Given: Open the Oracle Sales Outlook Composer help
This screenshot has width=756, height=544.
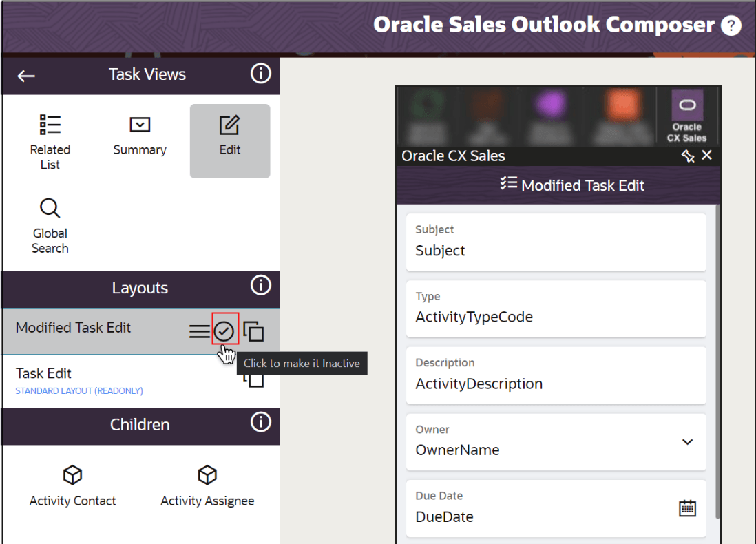Looking at the screenshot, I should pyautogui.click(x=731, y=25).
